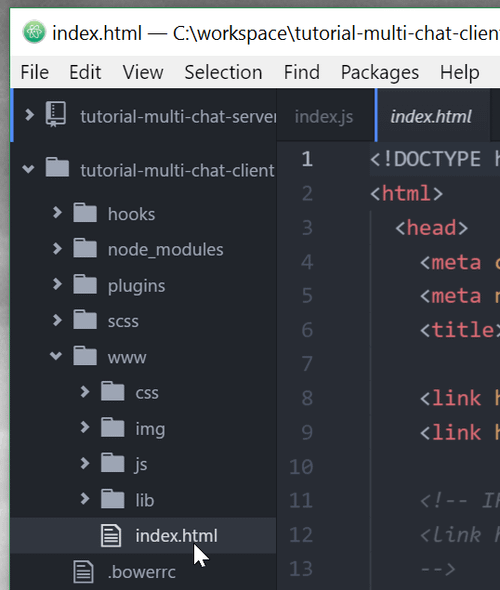Place cursor on the <head> tag
The height and width of the screenshot is (590, 500).
click(432, 228)
